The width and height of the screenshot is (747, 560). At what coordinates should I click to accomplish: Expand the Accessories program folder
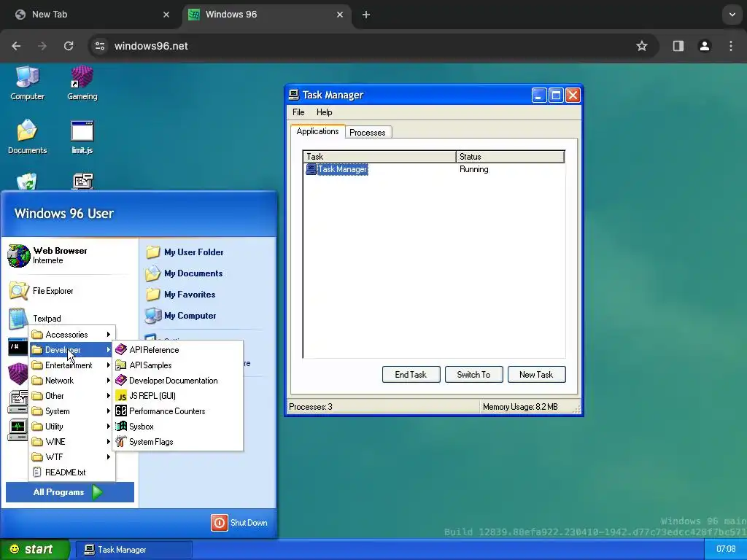(x=72, y=335)
